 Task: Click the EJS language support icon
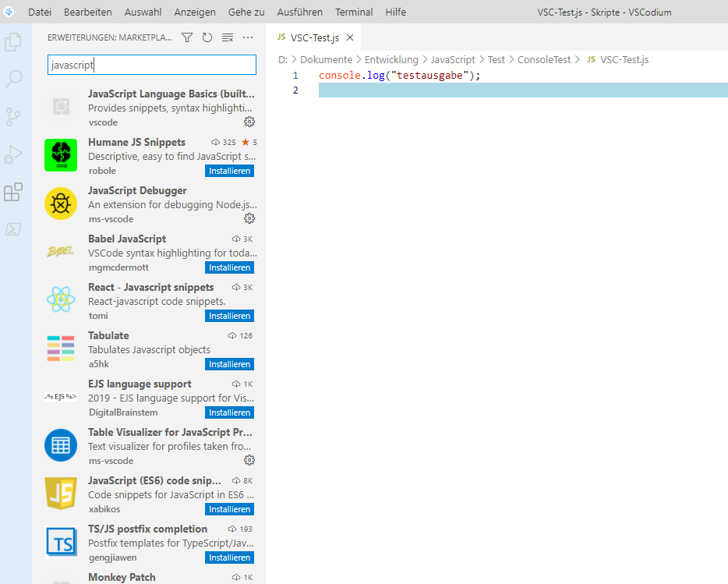[x=61, y=396]
